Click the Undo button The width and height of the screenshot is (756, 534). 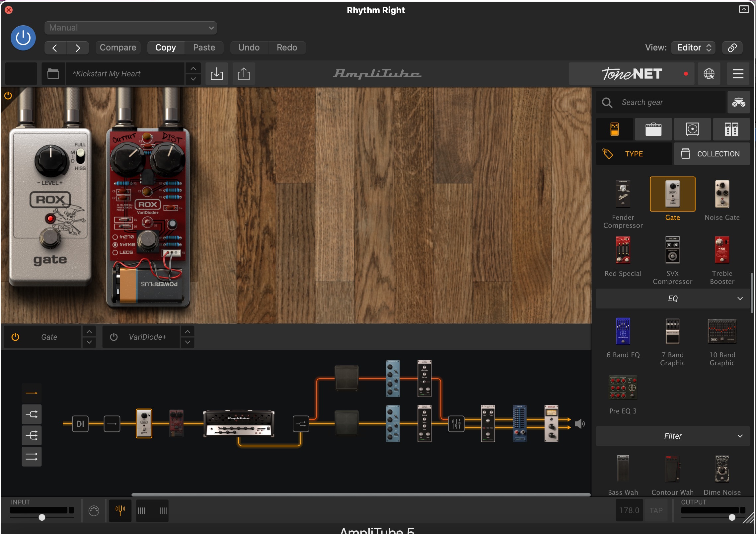(x=249, y=48)
